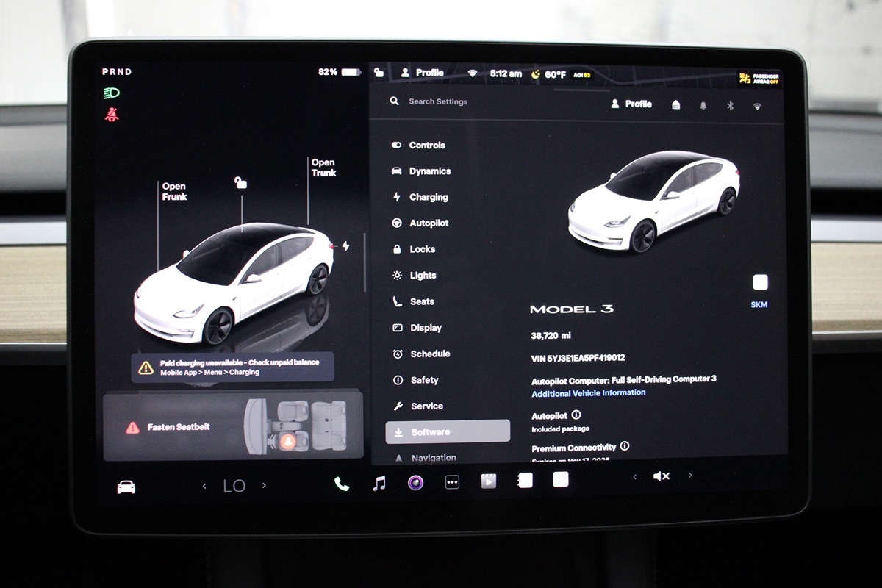Open Bluetooth settings icon
The image size is (882, 588).
[730, 105]
